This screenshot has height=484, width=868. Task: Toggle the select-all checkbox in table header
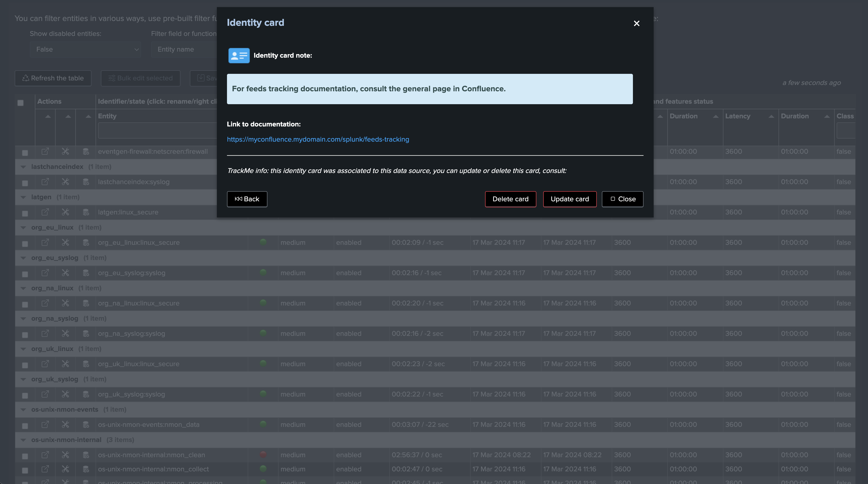20,103
